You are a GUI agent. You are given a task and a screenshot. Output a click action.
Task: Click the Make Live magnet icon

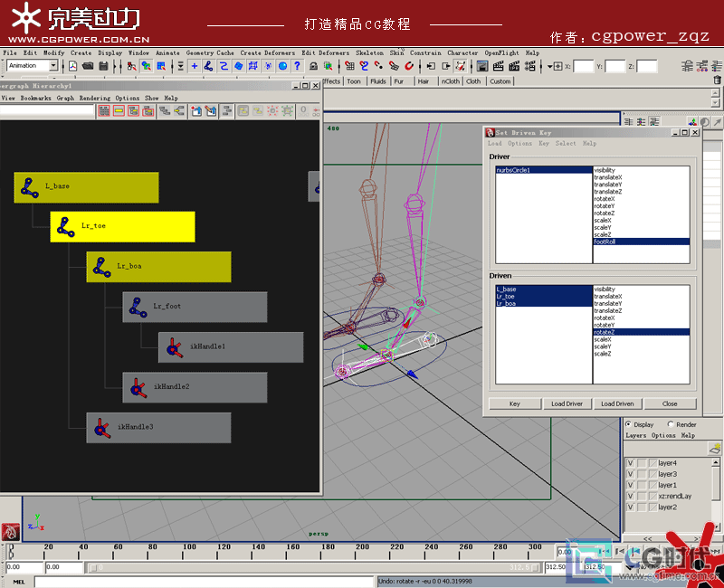[x=409, y=66]
